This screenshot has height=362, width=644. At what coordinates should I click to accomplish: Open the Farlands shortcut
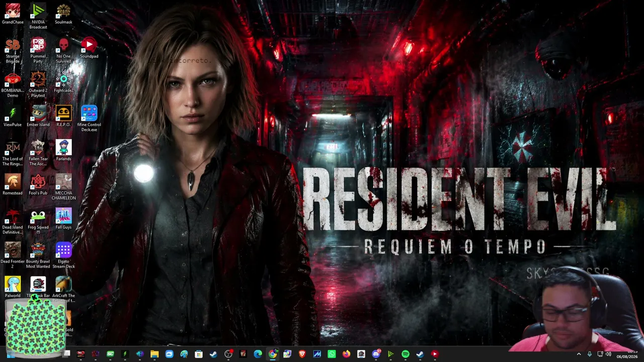[x=63, y=151]
